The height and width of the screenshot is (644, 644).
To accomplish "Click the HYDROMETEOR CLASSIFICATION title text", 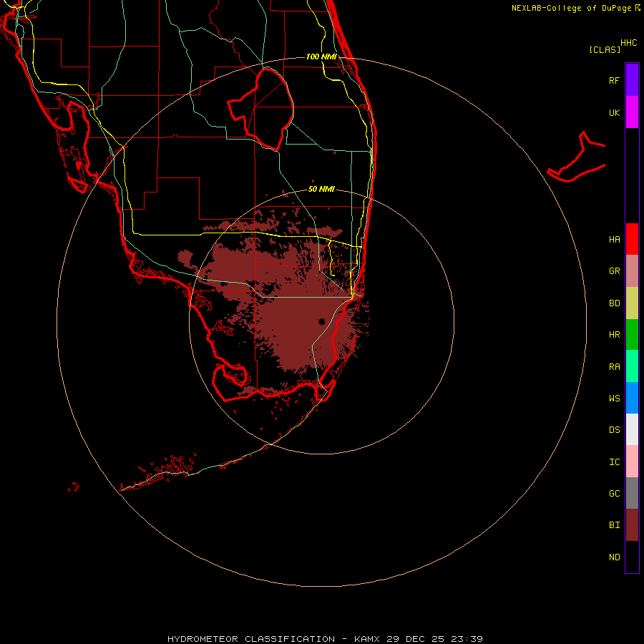I will (x=251, y=639).
